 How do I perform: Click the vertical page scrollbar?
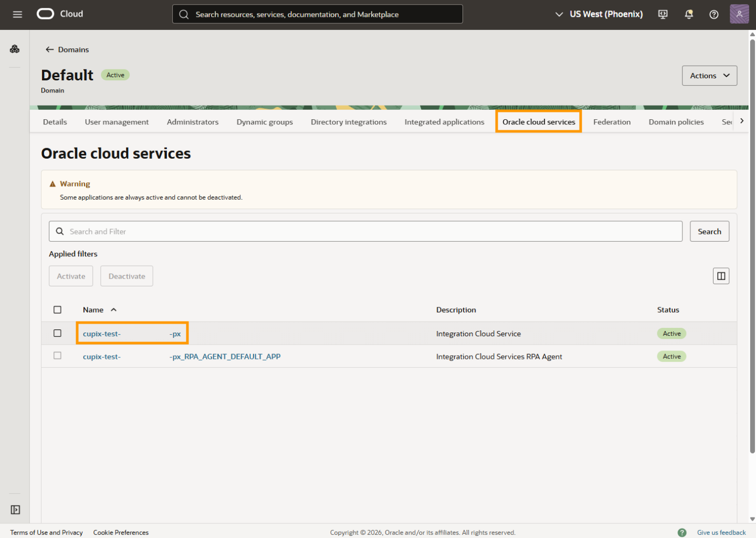[x=752, y=246]
